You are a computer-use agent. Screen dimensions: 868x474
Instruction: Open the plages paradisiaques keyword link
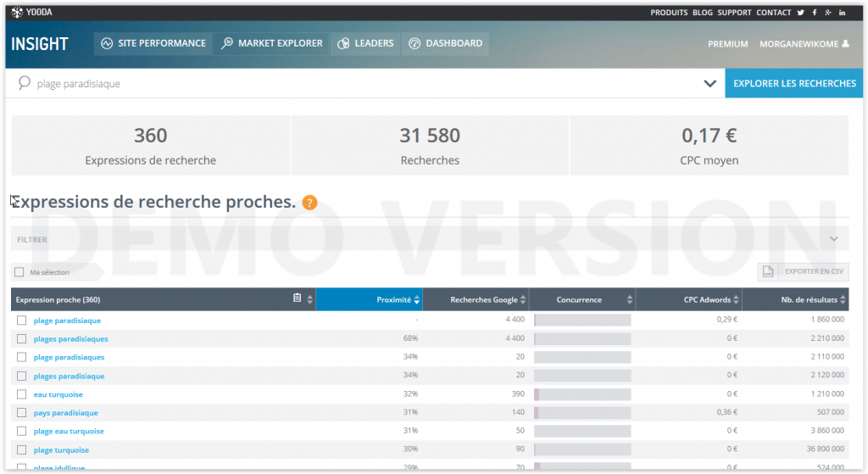[x=70, y=339]
